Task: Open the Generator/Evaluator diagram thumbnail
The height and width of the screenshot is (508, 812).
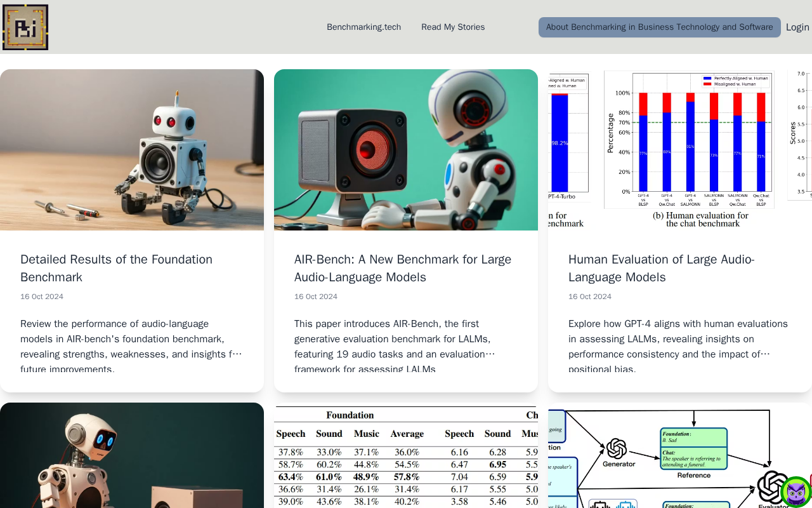Action: tap(680, 455)
